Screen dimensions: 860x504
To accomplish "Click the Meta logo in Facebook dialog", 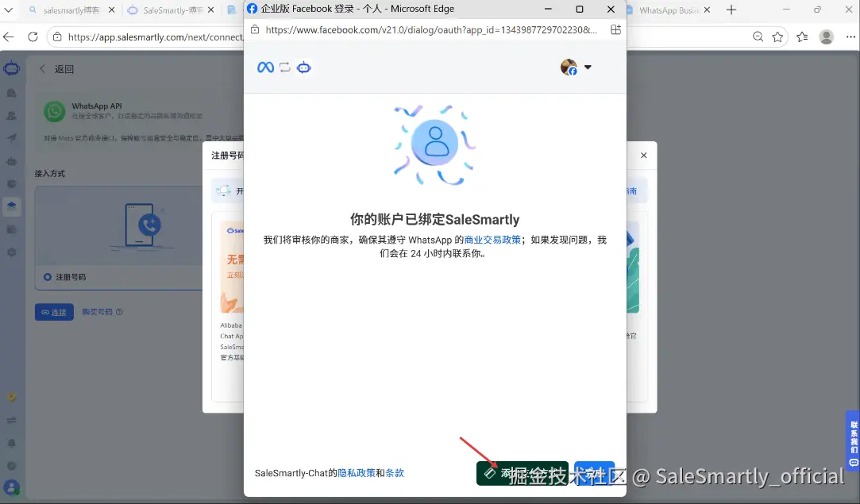I will (x=265, y=67).
